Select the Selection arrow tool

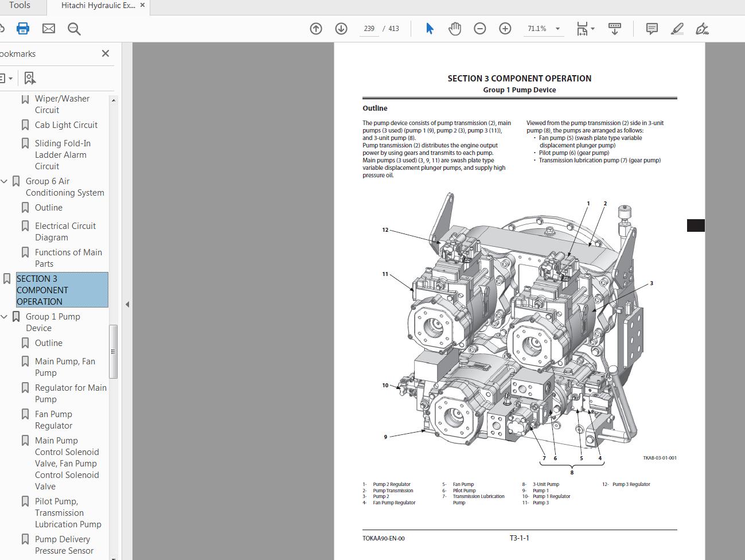point(429,28)
